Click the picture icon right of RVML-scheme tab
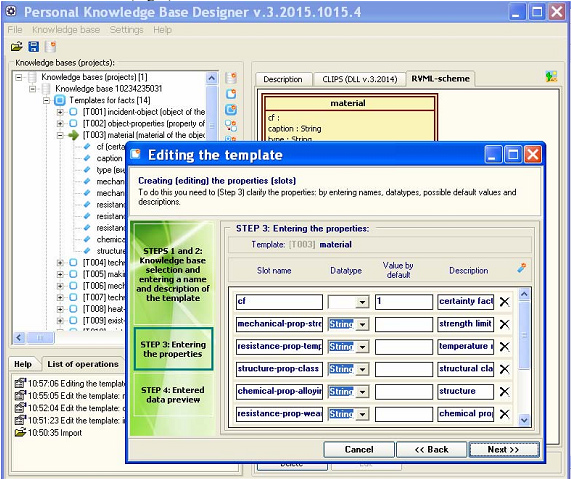Screen dimensions: 571x479 click(551, 76)
